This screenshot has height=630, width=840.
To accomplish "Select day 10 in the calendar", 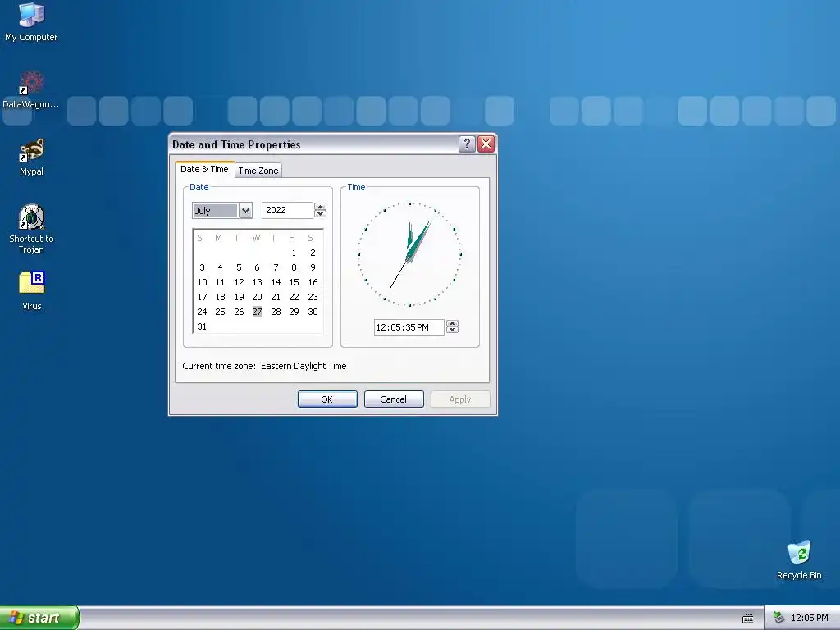I will (x=202, y=282).
